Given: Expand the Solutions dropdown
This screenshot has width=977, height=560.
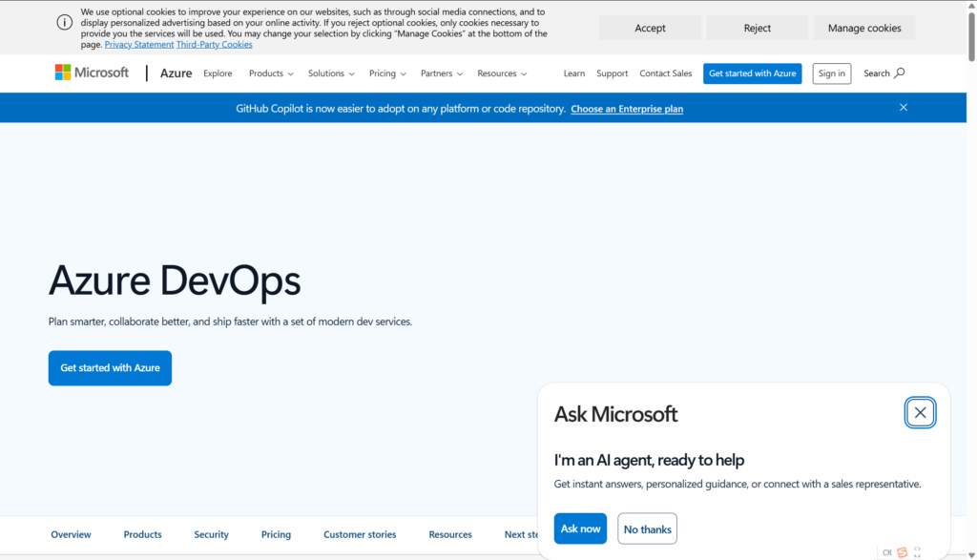Looking at the screenshot, I should point(331,73).
